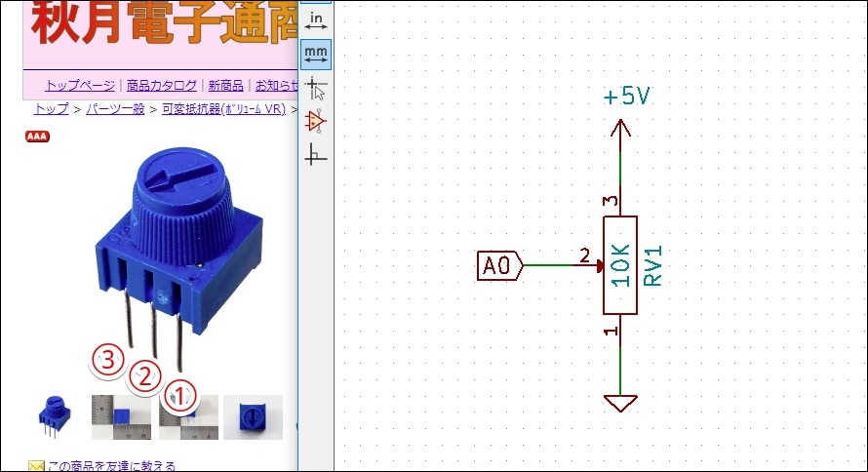Toggle the full-window crosshair cursor icon

pyautogui.click(x=316, y=88)
